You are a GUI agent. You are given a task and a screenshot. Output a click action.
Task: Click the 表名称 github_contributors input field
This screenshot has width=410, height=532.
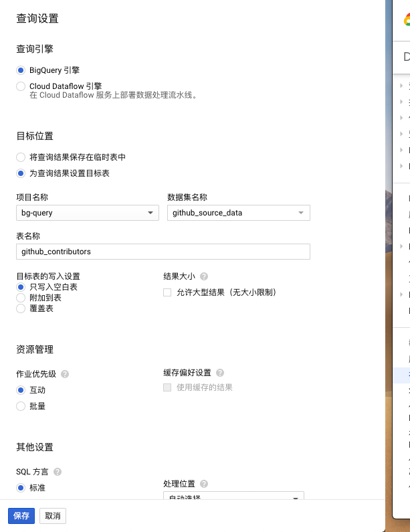point(163,252)
